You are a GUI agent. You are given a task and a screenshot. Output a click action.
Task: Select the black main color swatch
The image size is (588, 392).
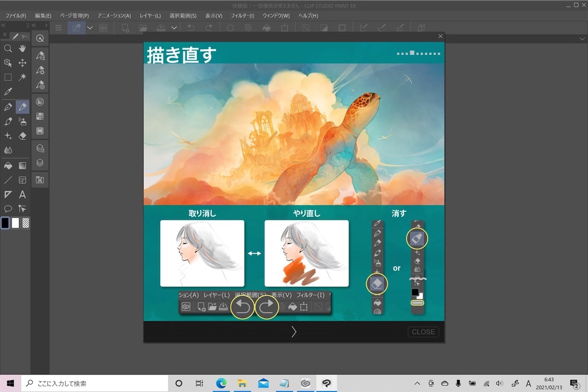(5, 223)
